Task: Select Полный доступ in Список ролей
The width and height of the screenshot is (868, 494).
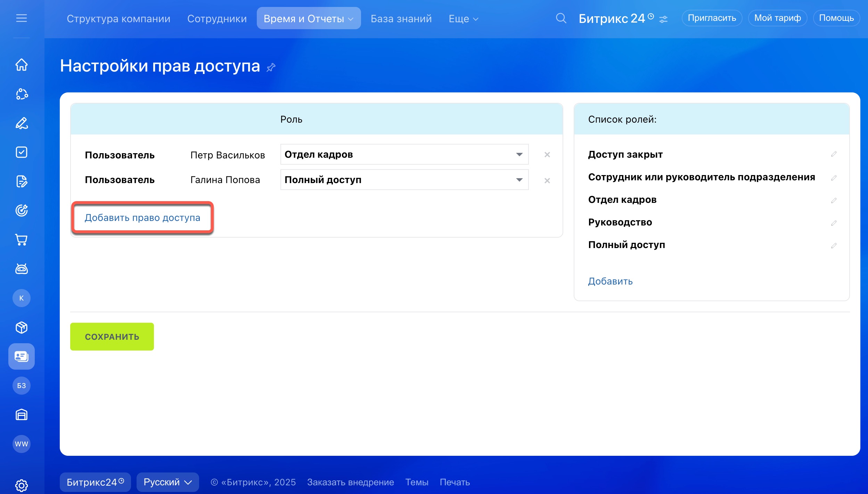Action: [x=627, y=245]
